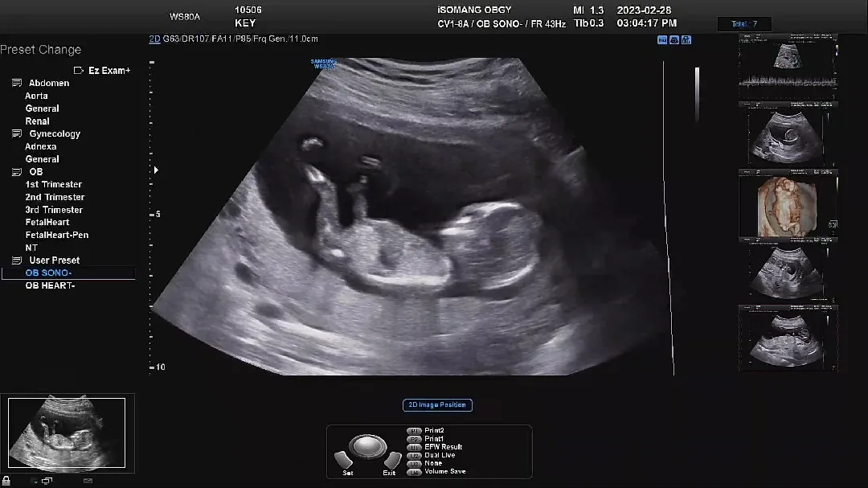Select the Aorta preset

pyautogui.click(x=36, y=96)
